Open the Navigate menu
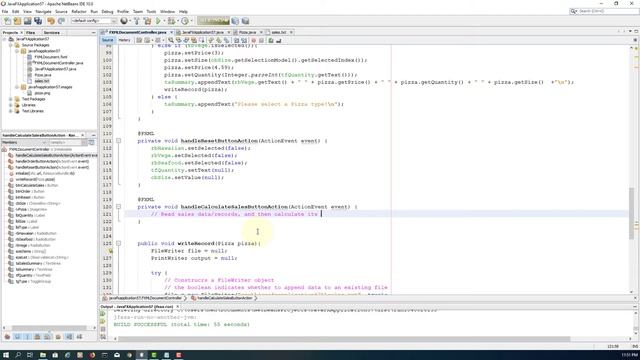The width and height of the screenshot is (640, 360). point(43,11)
